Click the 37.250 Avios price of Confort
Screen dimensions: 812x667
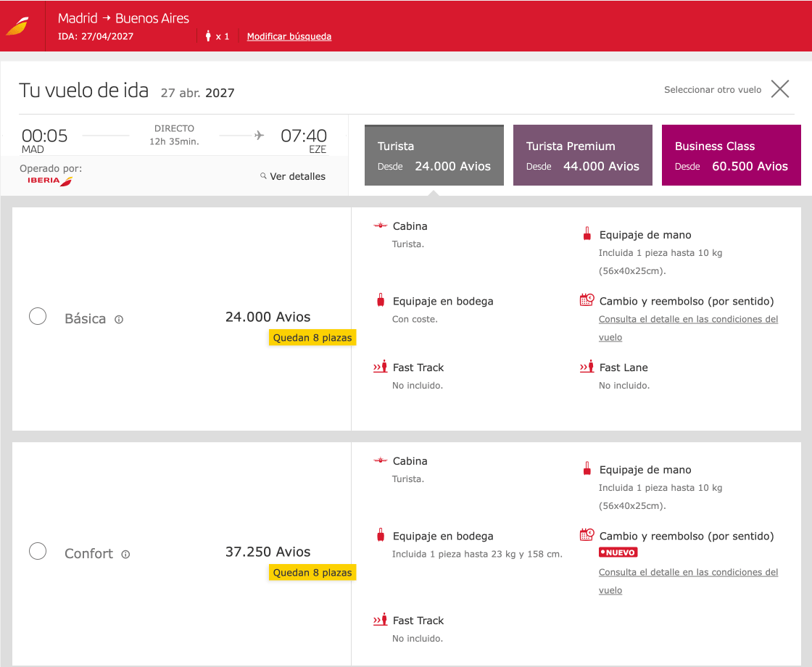pos(268,552)
